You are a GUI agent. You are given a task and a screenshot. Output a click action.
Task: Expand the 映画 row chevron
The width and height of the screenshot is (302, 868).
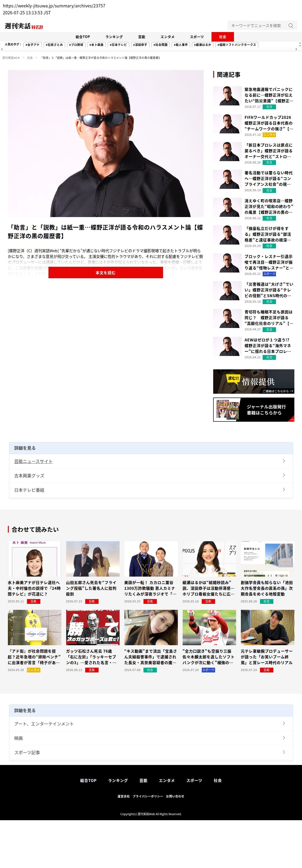point(284,738)
